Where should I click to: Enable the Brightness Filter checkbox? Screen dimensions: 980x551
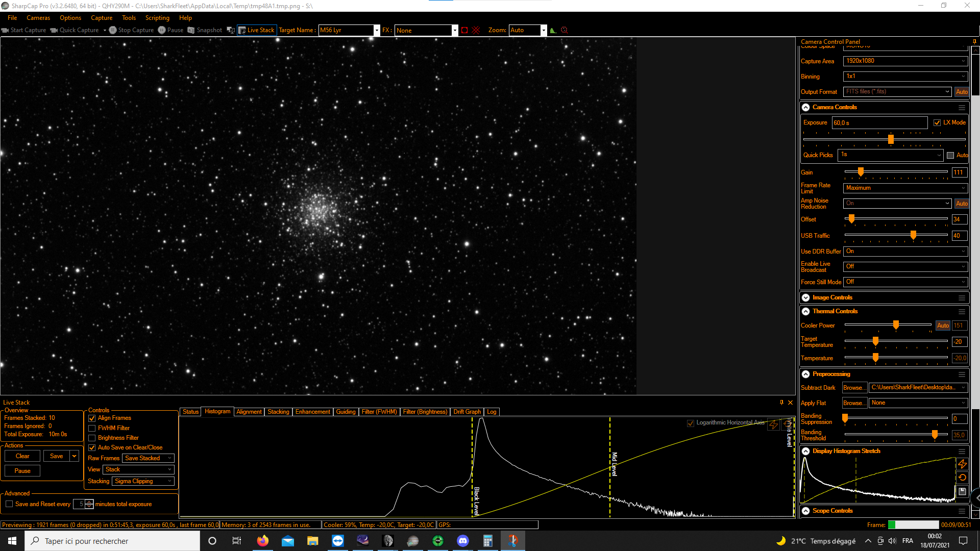(92, 438)
